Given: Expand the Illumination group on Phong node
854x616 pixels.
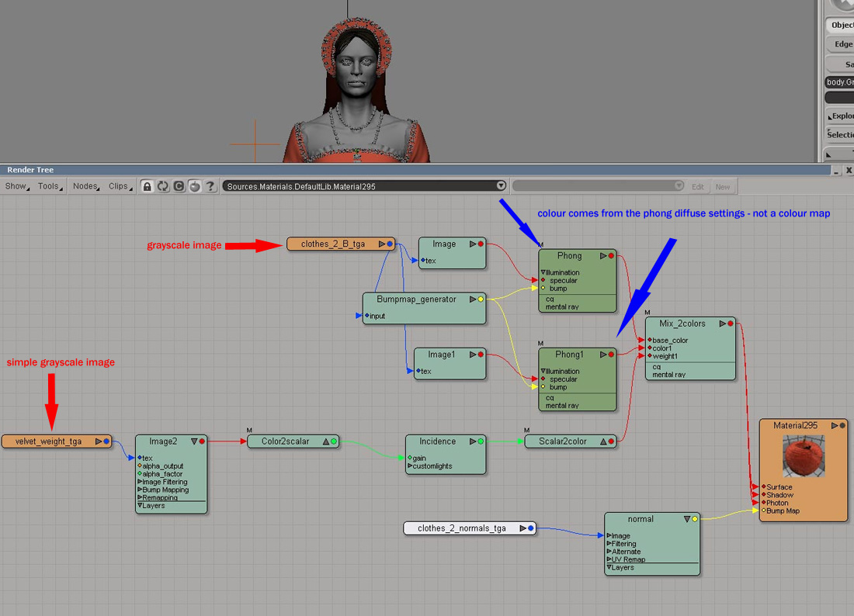Looking at the screenshot, I should (x=543, y=272).
